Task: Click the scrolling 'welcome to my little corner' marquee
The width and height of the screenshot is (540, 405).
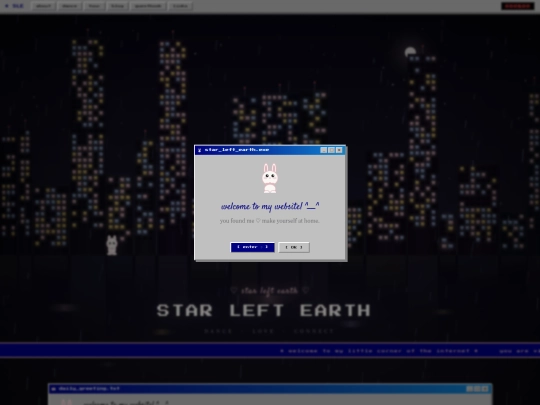Action: 379,351
